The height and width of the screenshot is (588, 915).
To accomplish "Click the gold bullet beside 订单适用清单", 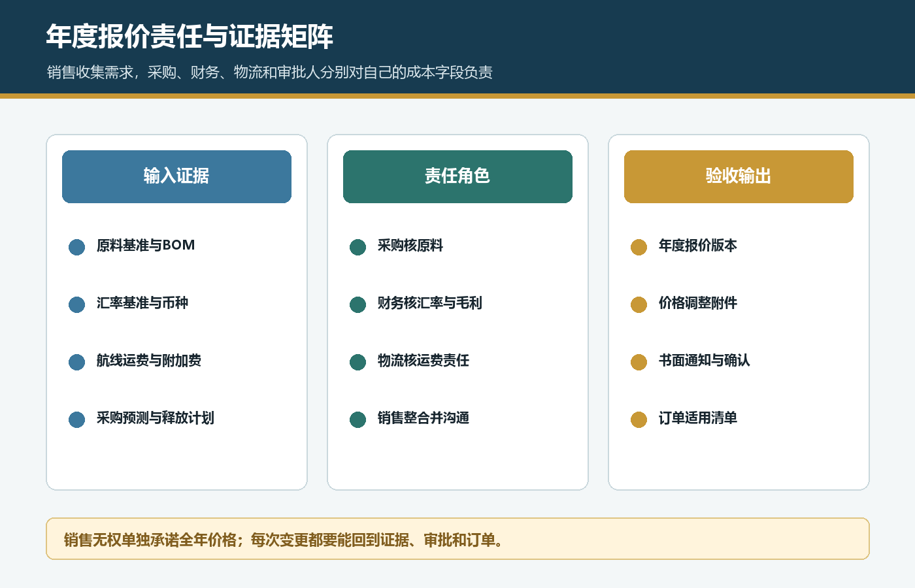I will [639, 419].
